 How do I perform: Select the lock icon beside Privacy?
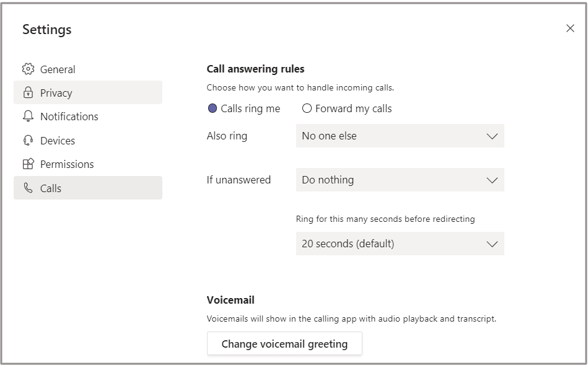[x=27, y=92]
